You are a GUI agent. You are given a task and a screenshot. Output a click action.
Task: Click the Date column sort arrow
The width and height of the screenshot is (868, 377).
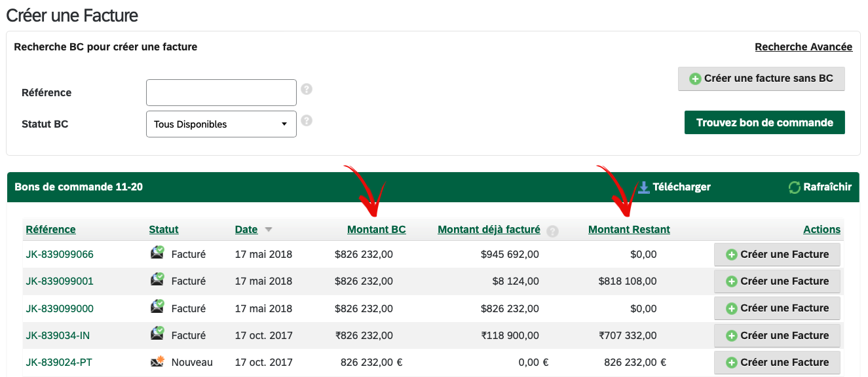click(268, 230)
